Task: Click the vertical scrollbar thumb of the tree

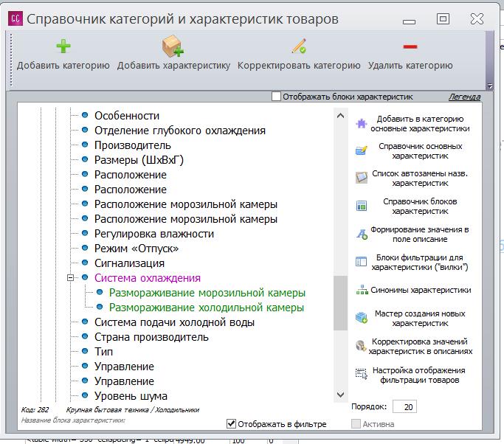Action: point(340,302)
